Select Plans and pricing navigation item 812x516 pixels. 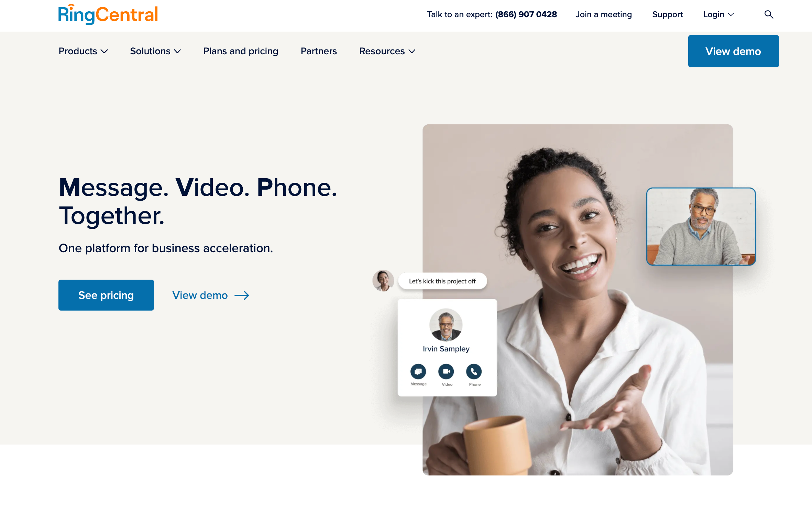pos(240,51)
